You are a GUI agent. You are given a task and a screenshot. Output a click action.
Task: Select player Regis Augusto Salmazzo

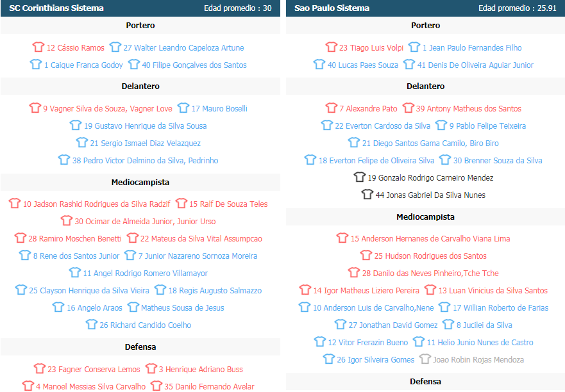pyautogui.click(x=215, y=291)
